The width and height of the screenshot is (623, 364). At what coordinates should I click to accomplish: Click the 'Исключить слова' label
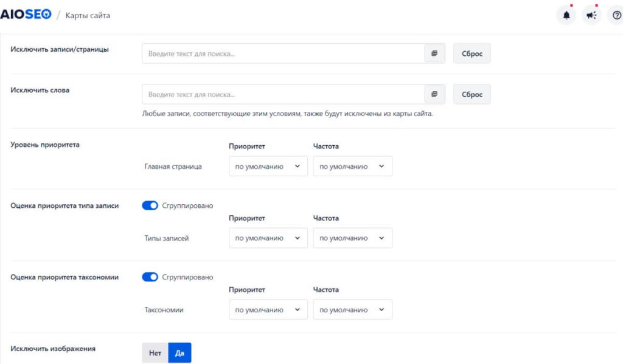tap(40, 90)
